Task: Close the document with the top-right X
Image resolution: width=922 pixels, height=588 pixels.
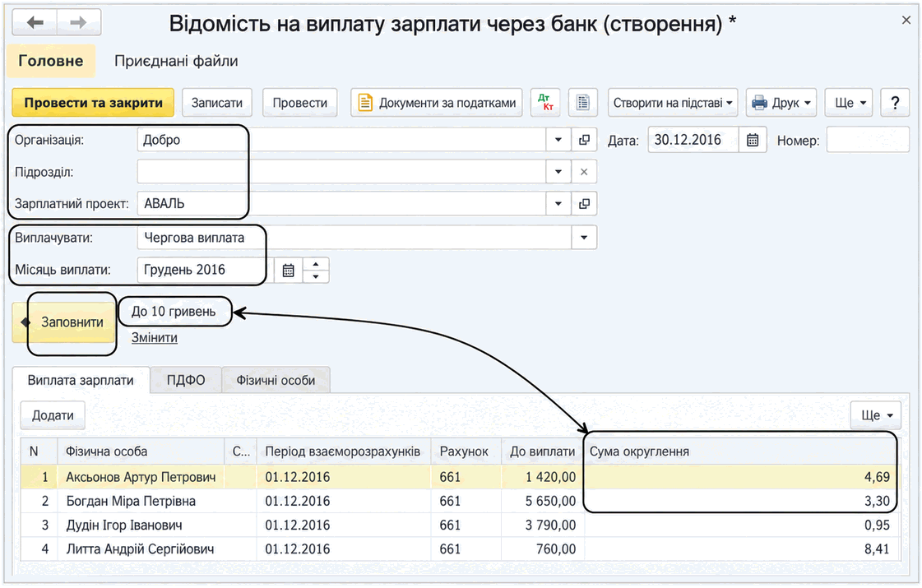Action: click(906, 20)
